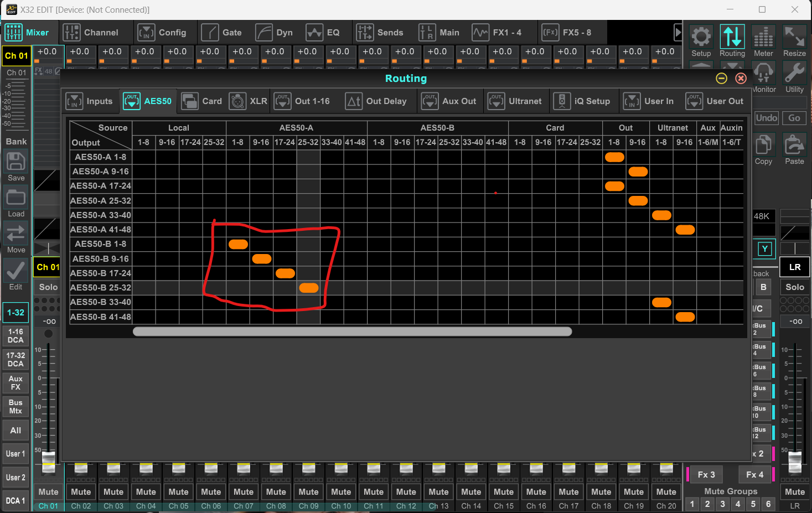Select the Inputs routing tab
The height and width of the screenshot is (513, 812).
90,101
